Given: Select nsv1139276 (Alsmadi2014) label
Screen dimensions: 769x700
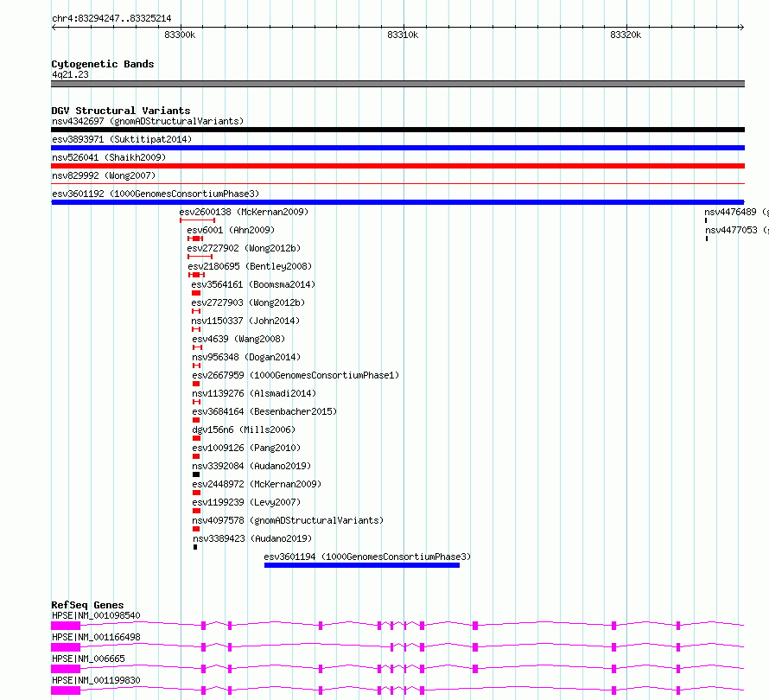Looking at the screenshot, I should tap(254, 393).
